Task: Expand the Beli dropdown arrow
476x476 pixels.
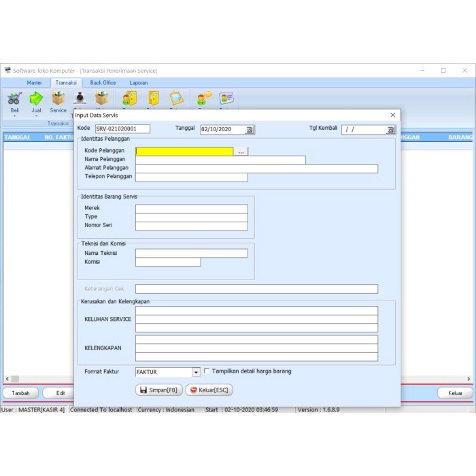Action: click(x=14, y=116)
